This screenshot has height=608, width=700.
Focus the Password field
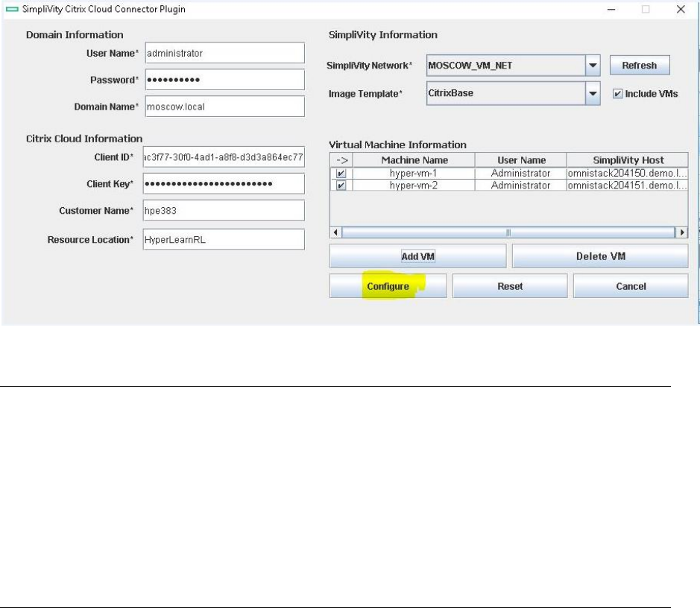[225, 80]
